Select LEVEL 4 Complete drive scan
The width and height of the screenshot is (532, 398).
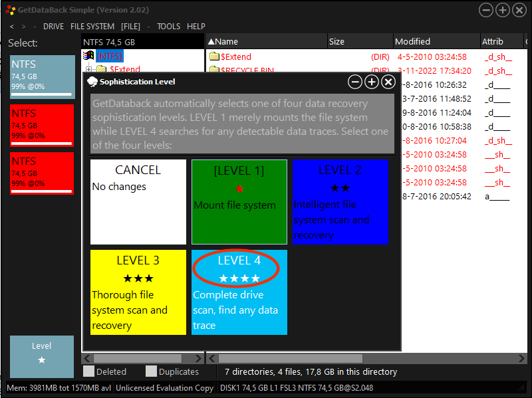(239, 292)
